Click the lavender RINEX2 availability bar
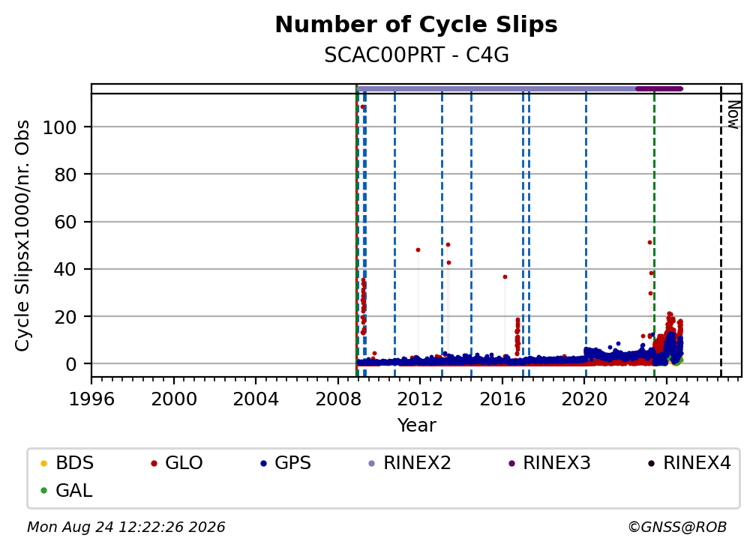The image size is (756, 550). 496,88
